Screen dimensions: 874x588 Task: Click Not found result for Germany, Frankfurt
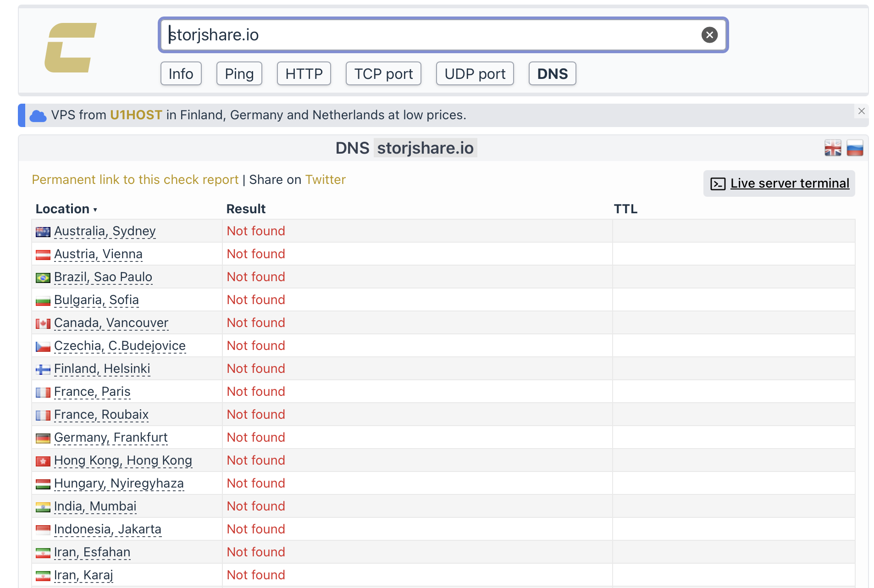(x=256, y=438)
